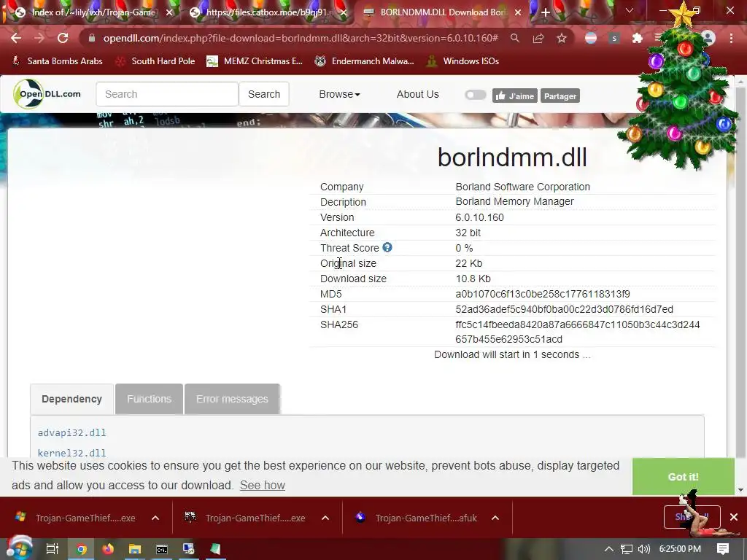Open the Extensions puzzle-piece menu
The width and height of the screenshot is (747, 560).
637,38
